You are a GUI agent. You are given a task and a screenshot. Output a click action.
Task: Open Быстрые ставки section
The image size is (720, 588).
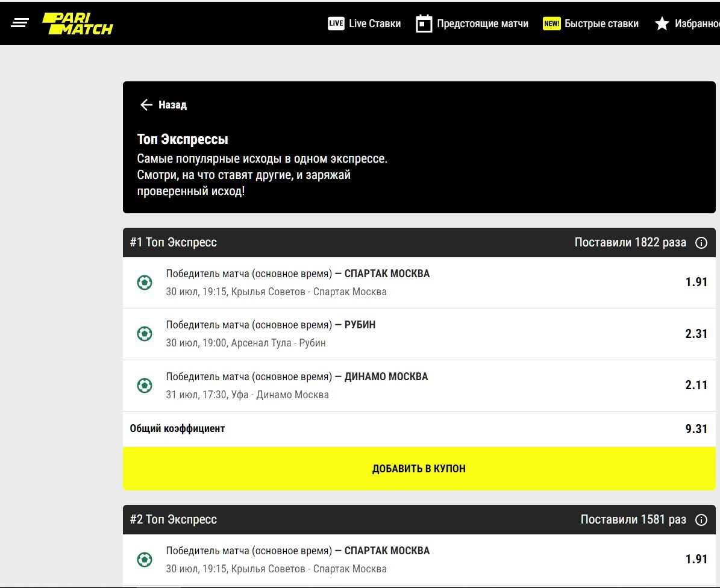[x=601, y=23]
